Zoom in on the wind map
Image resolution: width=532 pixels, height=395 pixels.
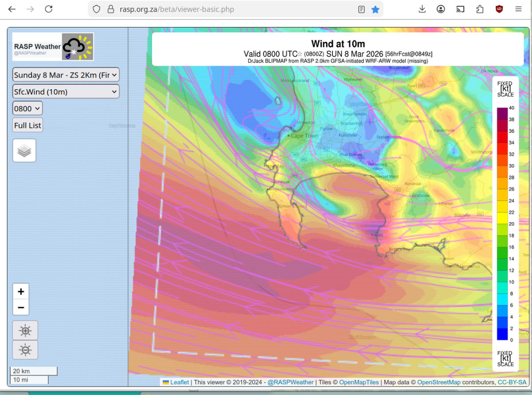(21, 292)
